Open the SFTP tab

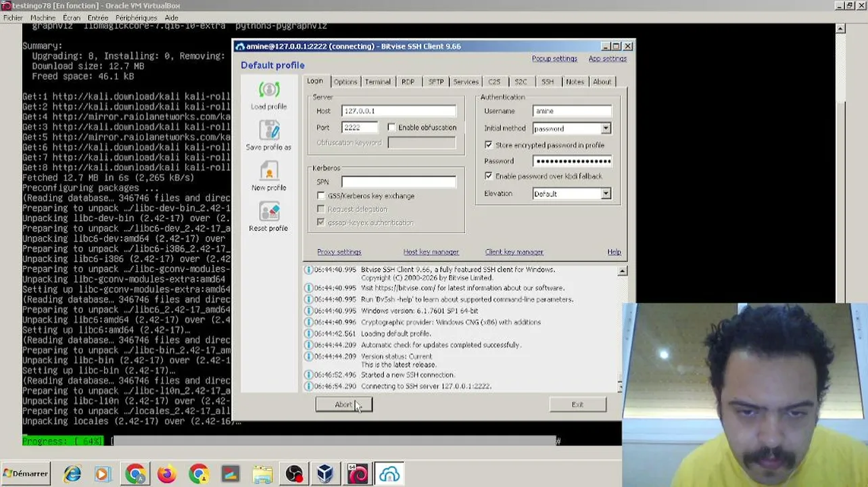[436, 82]
